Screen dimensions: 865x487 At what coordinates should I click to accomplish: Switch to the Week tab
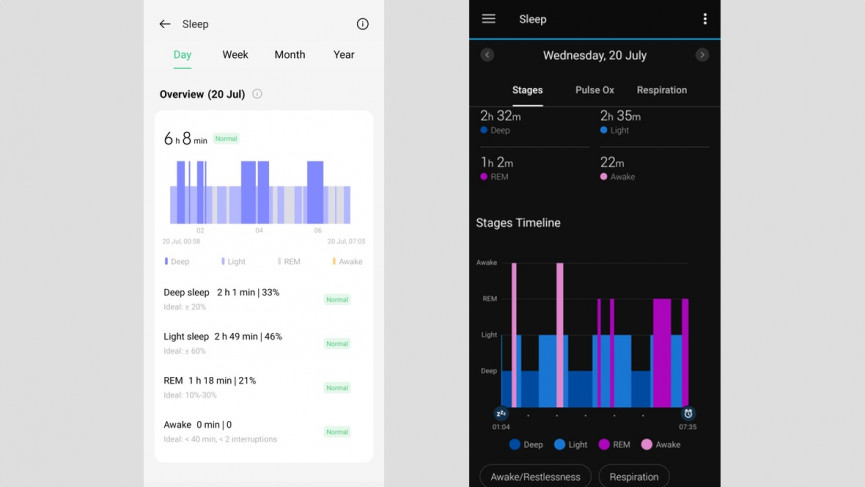point(235,55)
